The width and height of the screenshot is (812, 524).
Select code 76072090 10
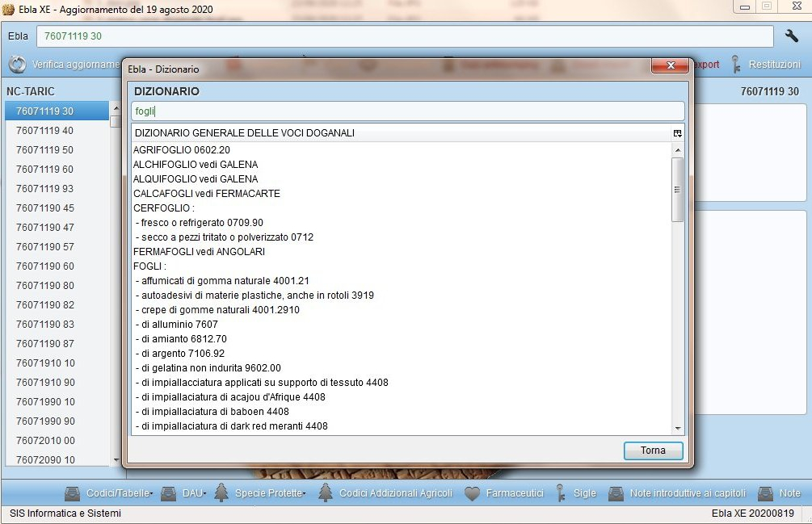[x=57, y=460]
